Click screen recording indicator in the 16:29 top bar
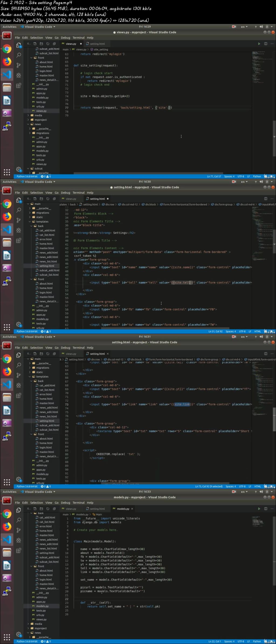276x644 pixels. [234, 27]
